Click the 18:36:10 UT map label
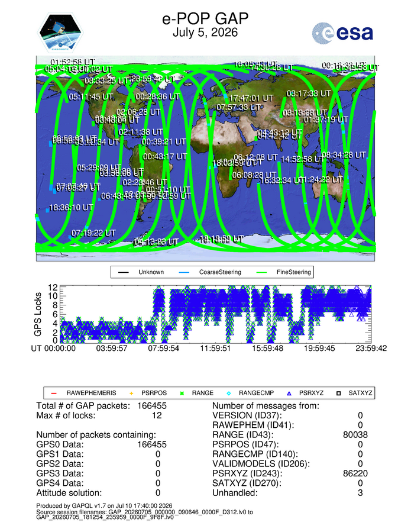The image size is (411, 532). [71, 208]
